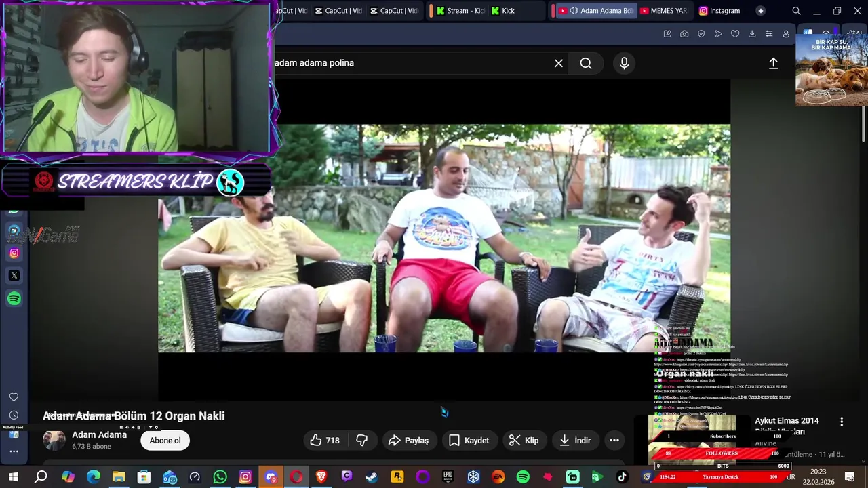Start voice search with the microphone icon
Image resolution: width=868 pixels, height=488 pixels.
(624, 63)
